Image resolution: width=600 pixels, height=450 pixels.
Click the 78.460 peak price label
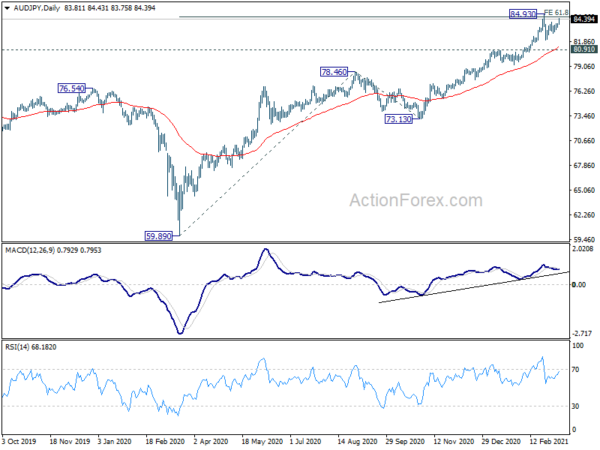coord(333,72)
